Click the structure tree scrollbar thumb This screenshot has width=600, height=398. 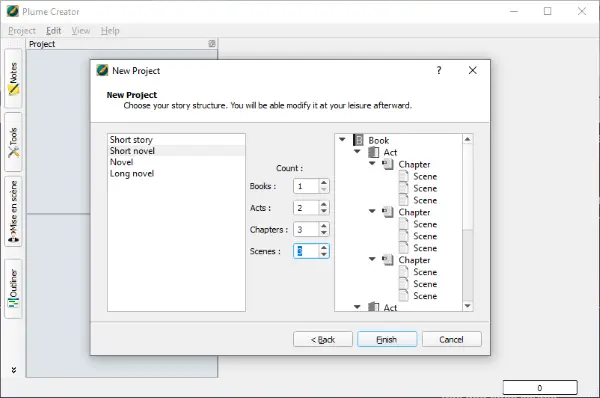[x=468, y=187]
